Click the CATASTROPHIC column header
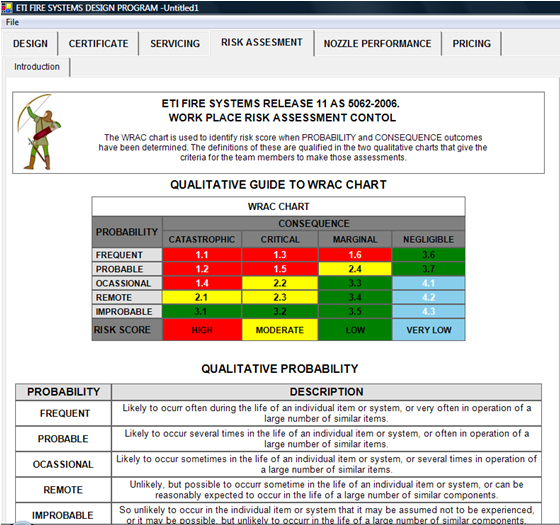 202,239
